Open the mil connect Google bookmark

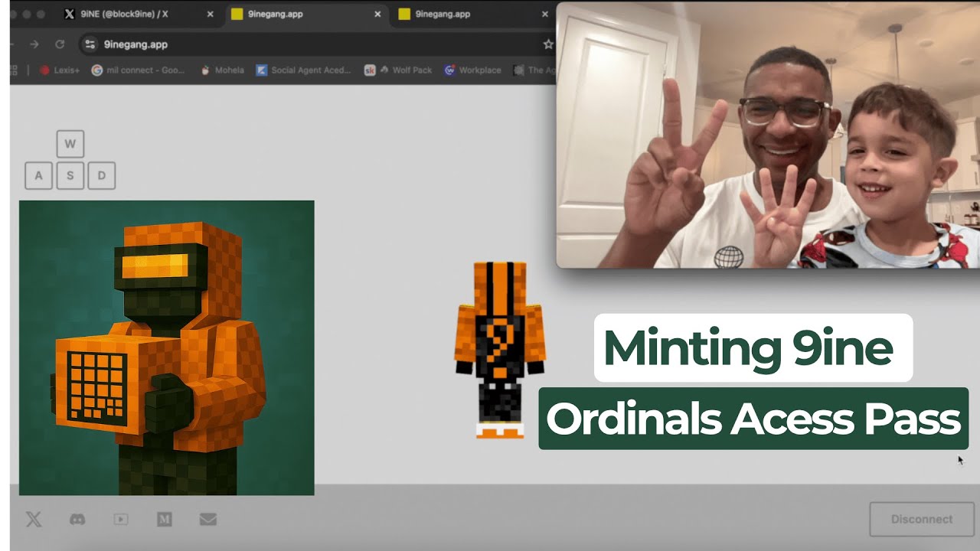pyautogui.click(x=139, y=70)
